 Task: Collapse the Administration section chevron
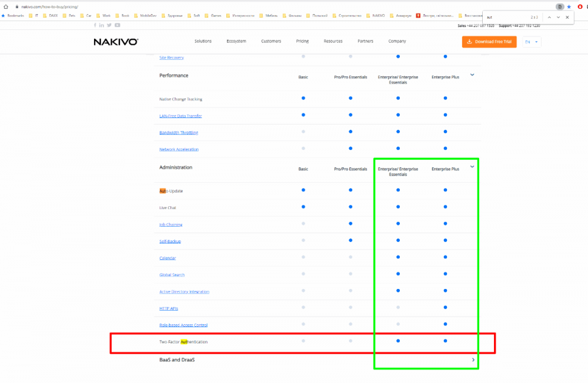tap(472, 167)
